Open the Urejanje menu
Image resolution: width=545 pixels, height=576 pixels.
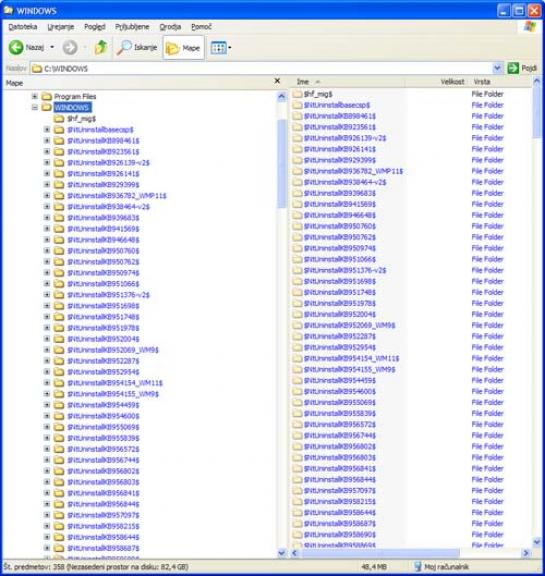[61, 27]
